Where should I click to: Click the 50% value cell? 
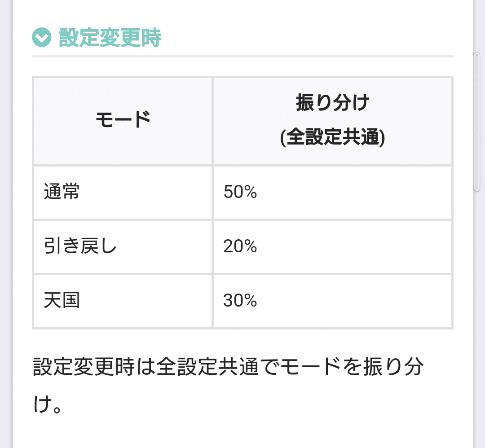[332, 192]
